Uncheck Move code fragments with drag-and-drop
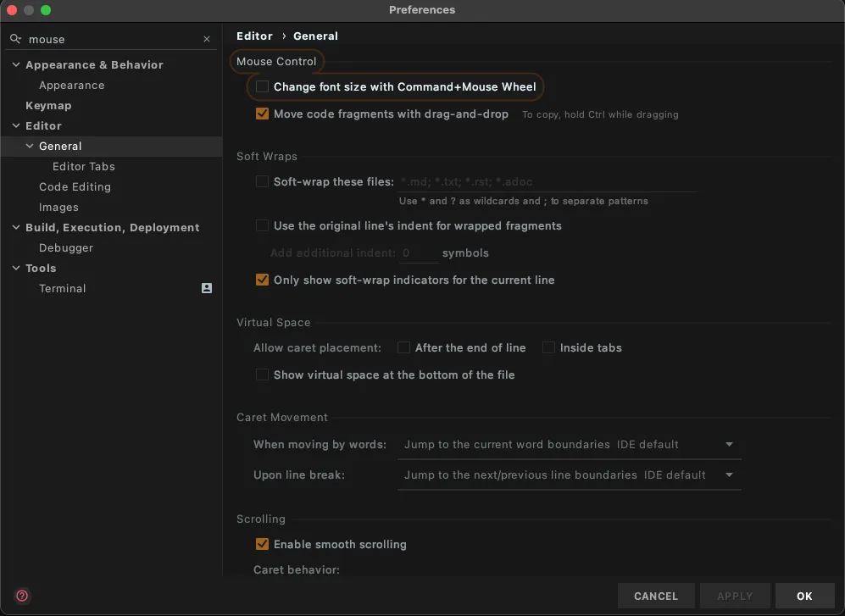 point(263,114)
